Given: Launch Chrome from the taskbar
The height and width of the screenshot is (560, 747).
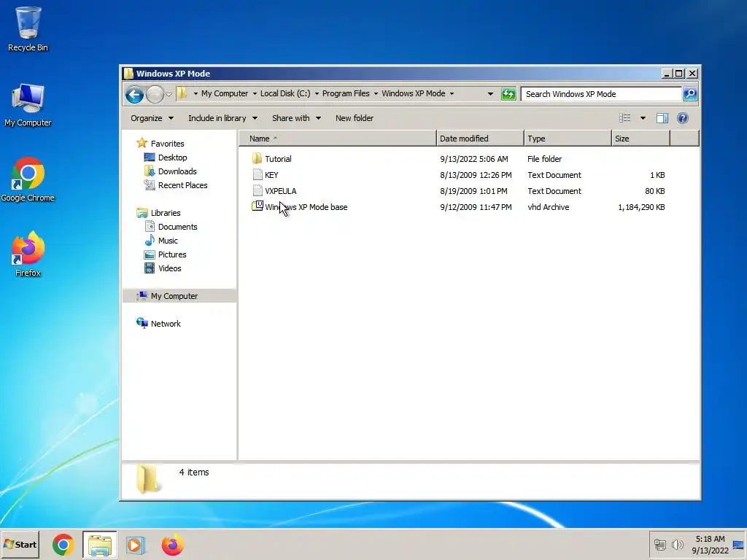Looking at the screenshot, I should coord(63,544).
